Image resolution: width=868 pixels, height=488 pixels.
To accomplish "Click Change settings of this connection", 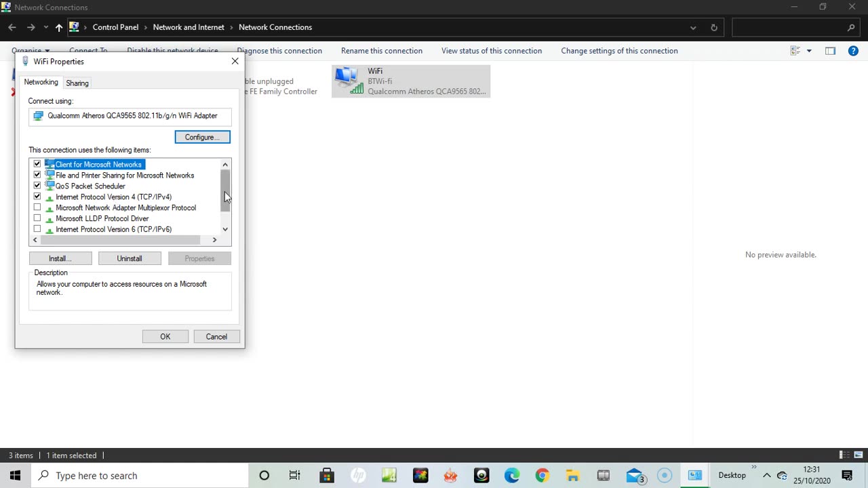I will (x=619, y=51).
